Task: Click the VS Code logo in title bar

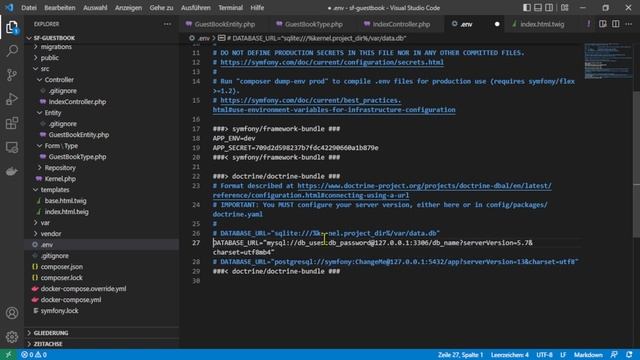Action: click(9, 7)
